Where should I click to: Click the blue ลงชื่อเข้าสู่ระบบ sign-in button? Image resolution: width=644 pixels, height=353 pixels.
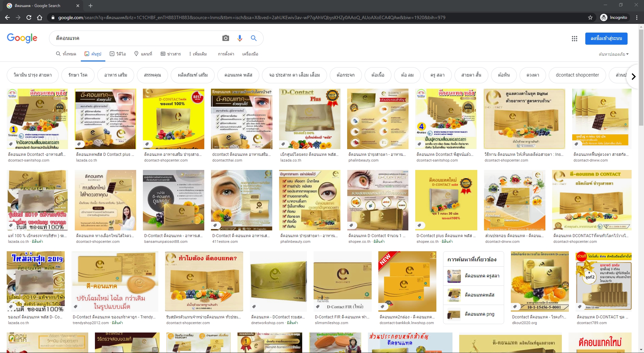606,38
